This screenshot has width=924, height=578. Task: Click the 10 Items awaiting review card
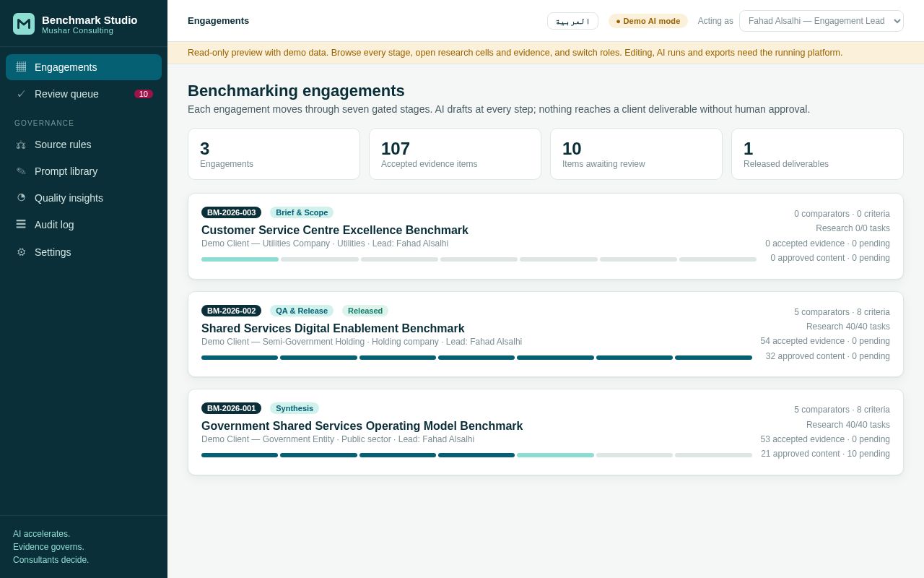636,154
